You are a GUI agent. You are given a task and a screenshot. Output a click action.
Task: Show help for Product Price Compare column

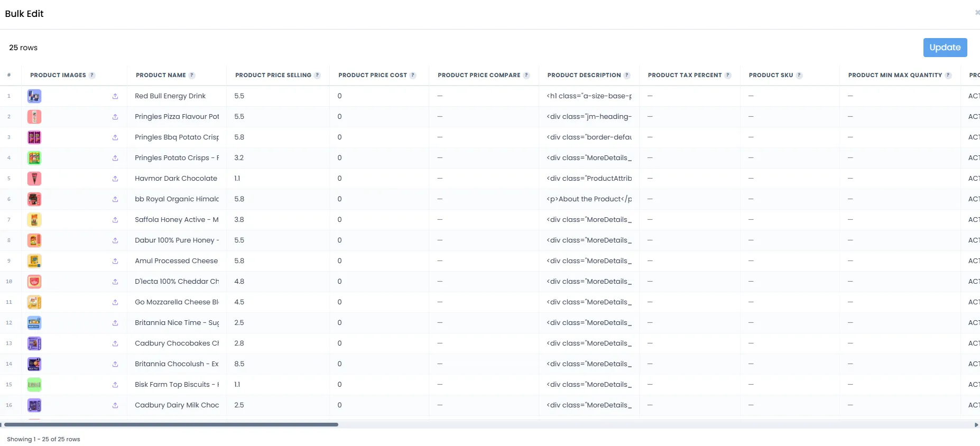coord(526,76)
